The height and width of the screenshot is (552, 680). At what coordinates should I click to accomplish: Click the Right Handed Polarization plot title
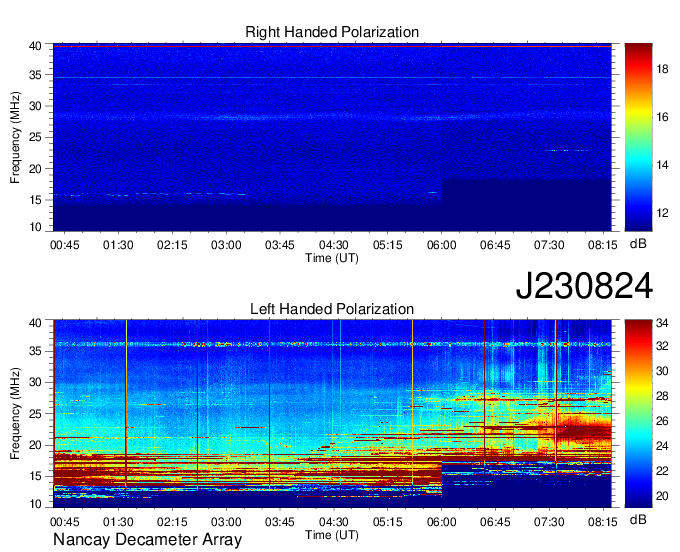click(x=332, y=32)
